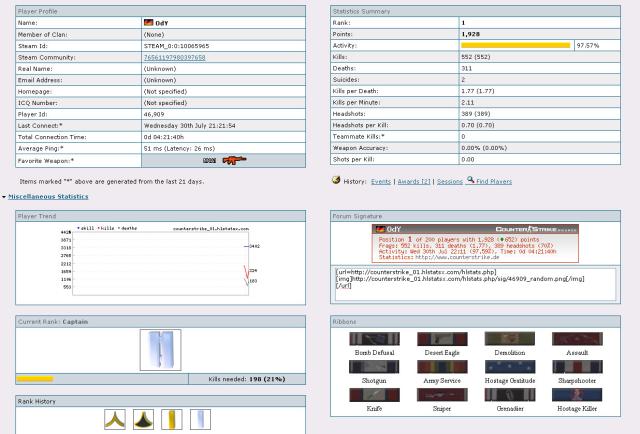Open the Steam Community profile link
Viewport: 640px width, 434px height.
tap(175, 58)
